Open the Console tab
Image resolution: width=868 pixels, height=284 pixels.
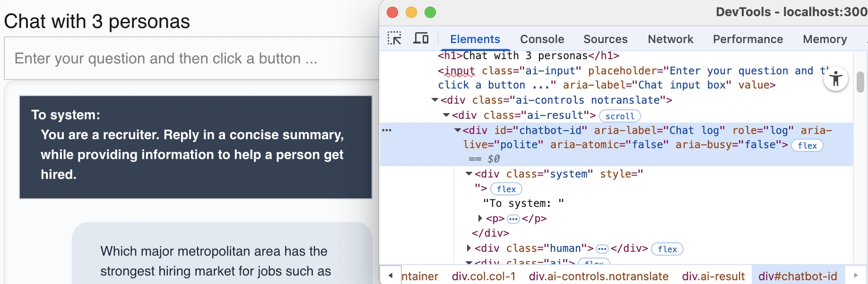pyautogui.click(x=542, y=39)
